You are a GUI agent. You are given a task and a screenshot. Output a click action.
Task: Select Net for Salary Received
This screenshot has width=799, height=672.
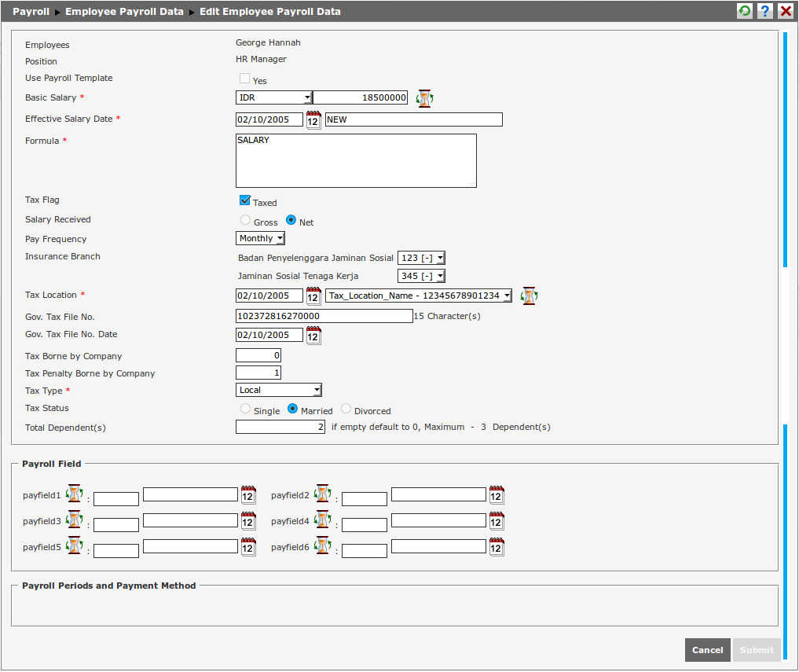291,220
